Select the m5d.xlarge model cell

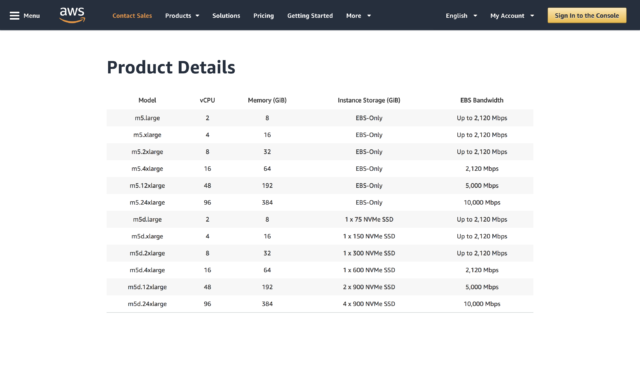[x=147, y=236]
